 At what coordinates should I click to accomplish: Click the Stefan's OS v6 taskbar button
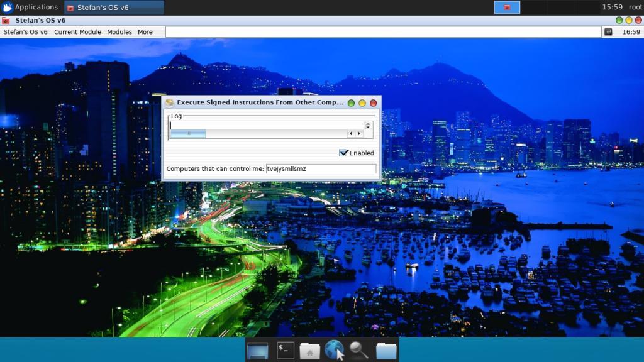click(x=114, y=8)
